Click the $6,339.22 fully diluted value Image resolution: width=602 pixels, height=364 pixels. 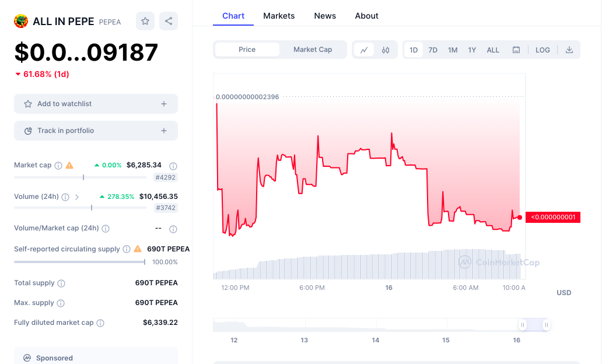pyautogui.click(x=160, y=323)
